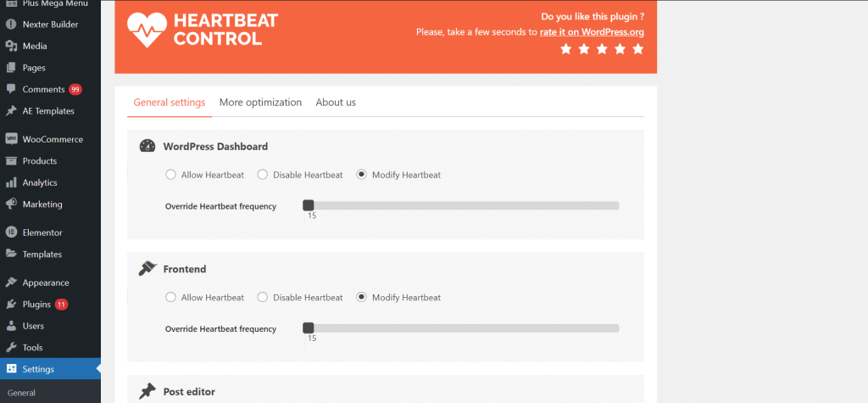Click the Tools wrench icon
Viewport: 868px width, 403px height.
pyautogui.click(x=11, y=348)
